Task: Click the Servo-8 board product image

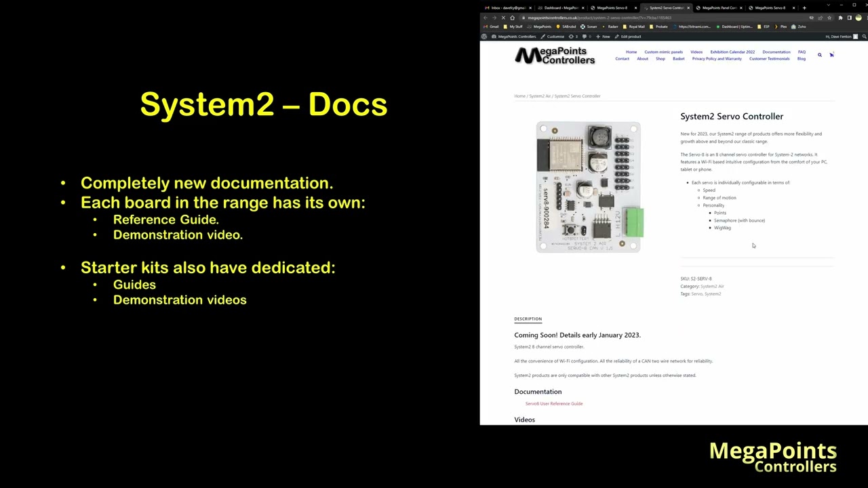Action: (x=589, y=187)
